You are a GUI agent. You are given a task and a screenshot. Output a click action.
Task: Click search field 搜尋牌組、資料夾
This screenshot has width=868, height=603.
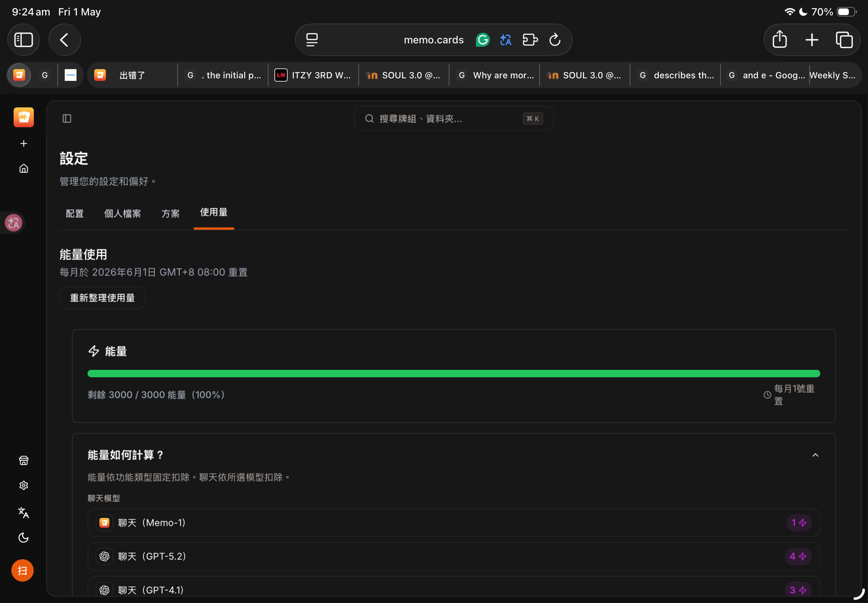pyautogui.click(x=453, y=119)
